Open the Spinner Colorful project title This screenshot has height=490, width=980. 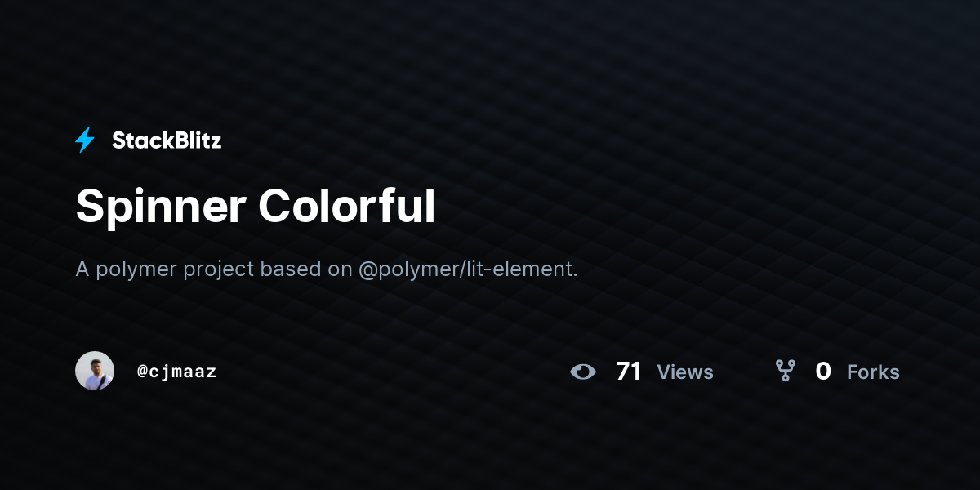256,206
